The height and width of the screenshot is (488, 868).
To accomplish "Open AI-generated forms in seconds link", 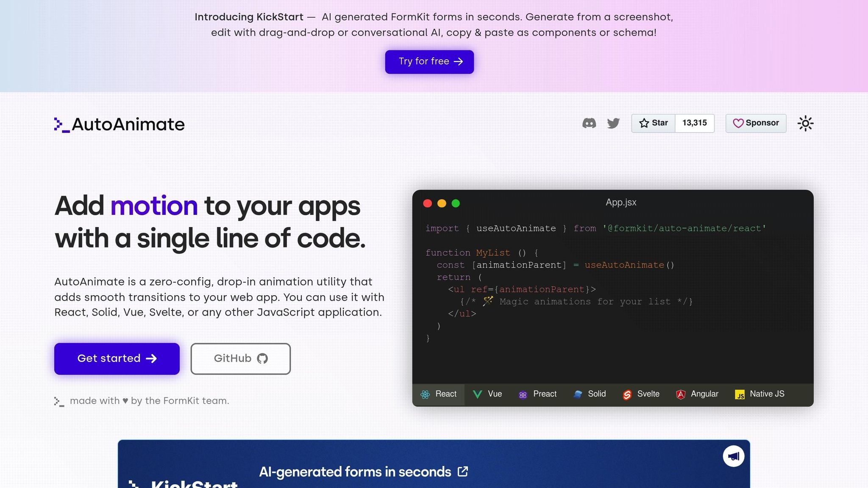I will 363,472.
